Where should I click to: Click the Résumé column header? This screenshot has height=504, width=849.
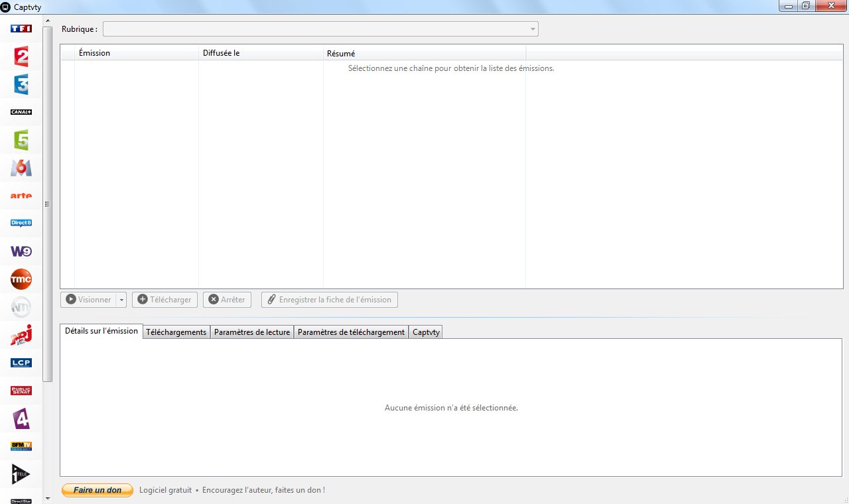click(424, 53)
